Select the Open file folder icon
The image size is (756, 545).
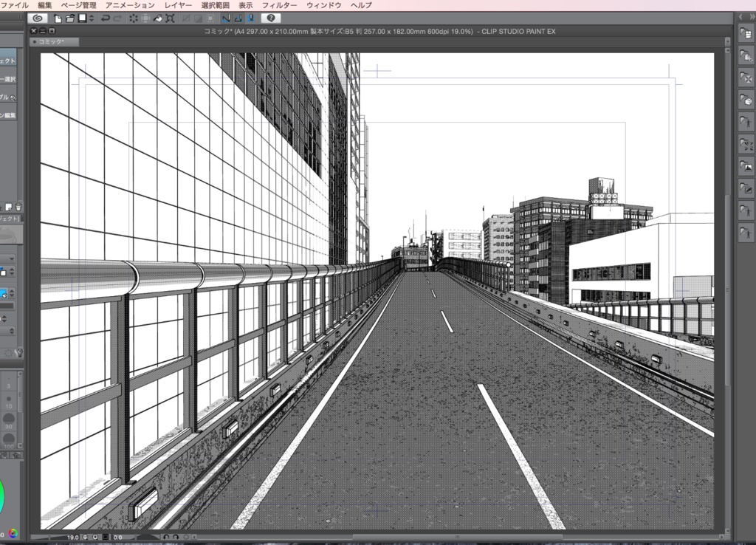point(69,18)
